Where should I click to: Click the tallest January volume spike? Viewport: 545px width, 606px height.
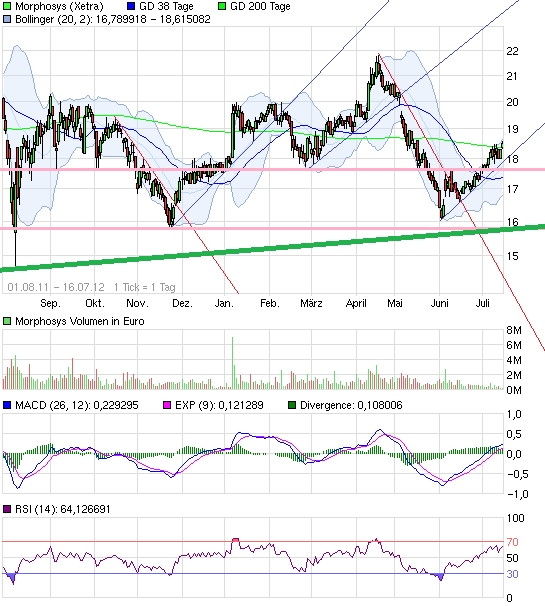232,363
